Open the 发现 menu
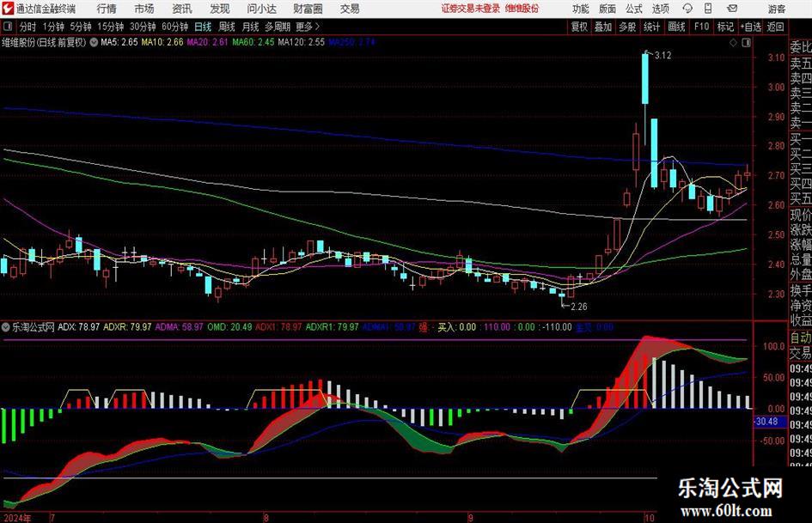812x523 pixels. 220,9
